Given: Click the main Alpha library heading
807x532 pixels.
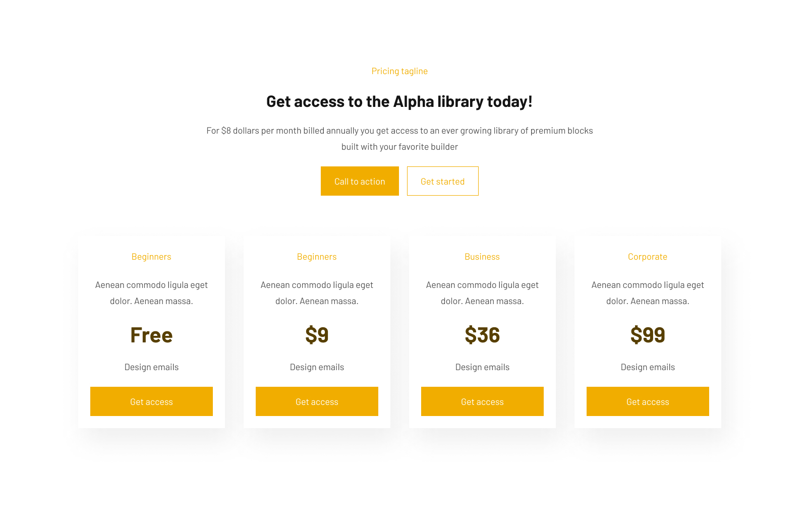Looking at the screenshot, I should click(x=399, y=101).
